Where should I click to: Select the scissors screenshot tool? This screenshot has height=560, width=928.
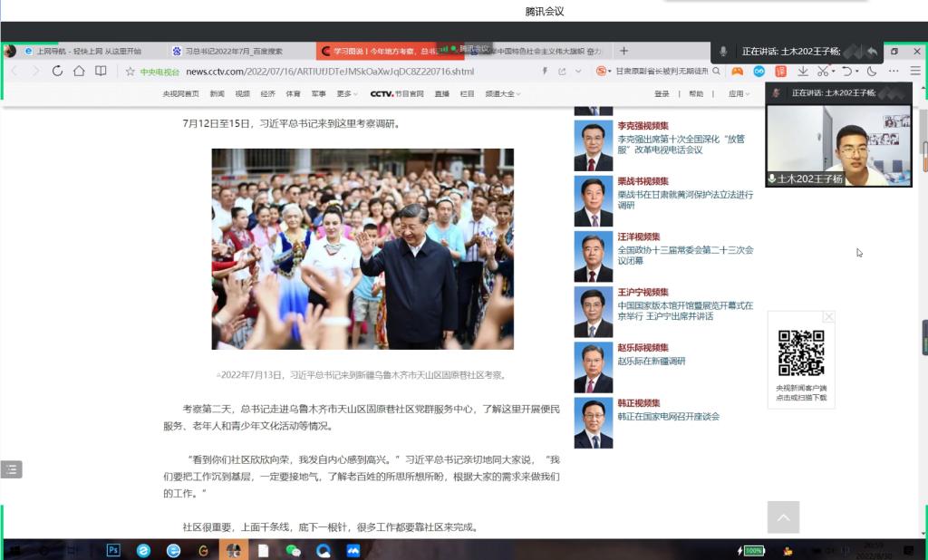point(822,72)
